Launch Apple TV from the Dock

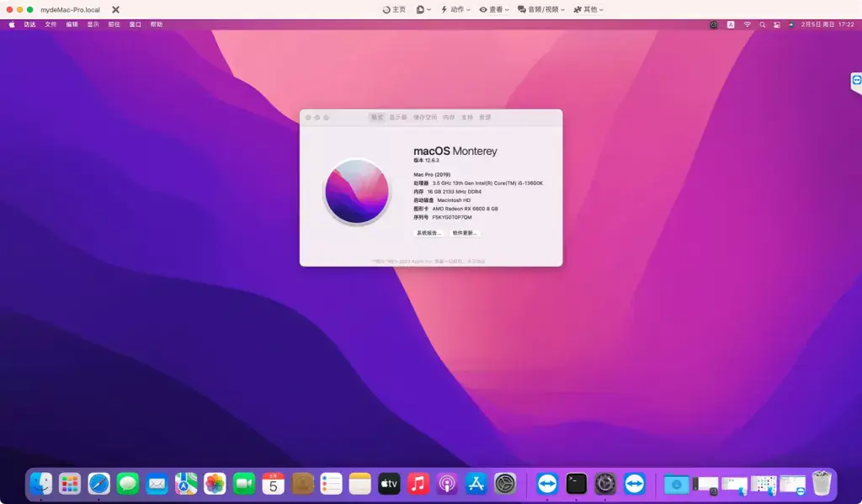(389, 484)
